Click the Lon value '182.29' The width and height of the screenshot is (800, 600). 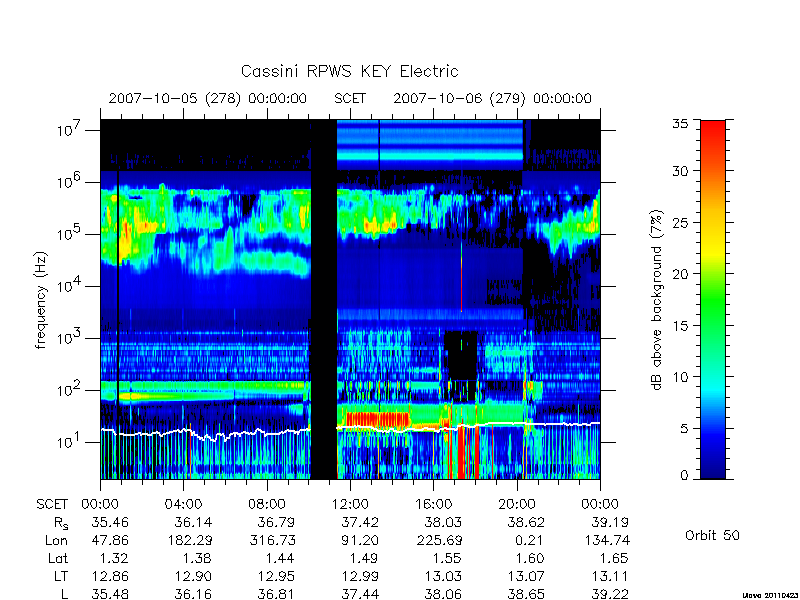click(189, 540)
